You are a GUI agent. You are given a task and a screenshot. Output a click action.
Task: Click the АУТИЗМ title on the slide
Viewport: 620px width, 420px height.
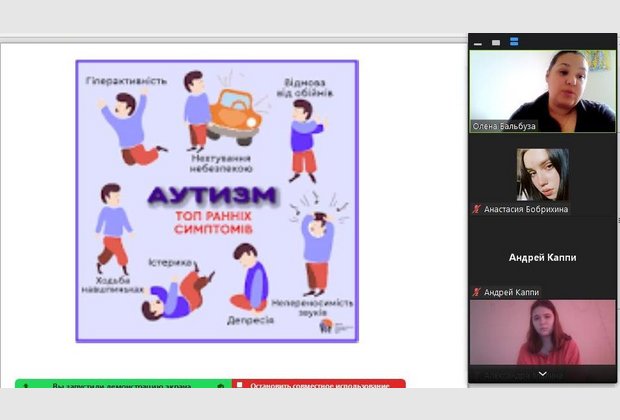[213, 195]
